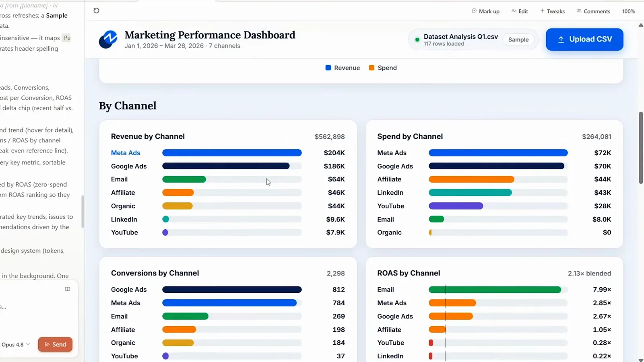Image resolution: width=644 pixels, height=362 pixels.
Task: Click the panel layout icon above chat input
Action: 68,289
